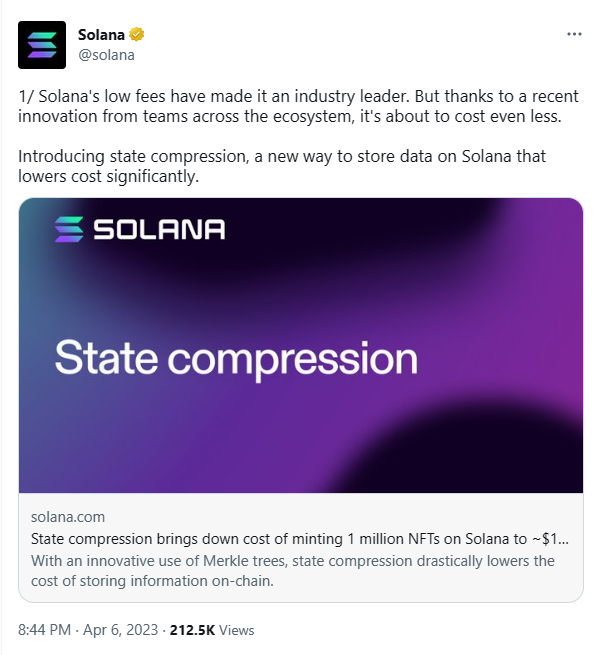Viewport: 597px width, 655px height.
Task: Open the Solana display name
Action: pyautogui.click(x=101, y=35)
